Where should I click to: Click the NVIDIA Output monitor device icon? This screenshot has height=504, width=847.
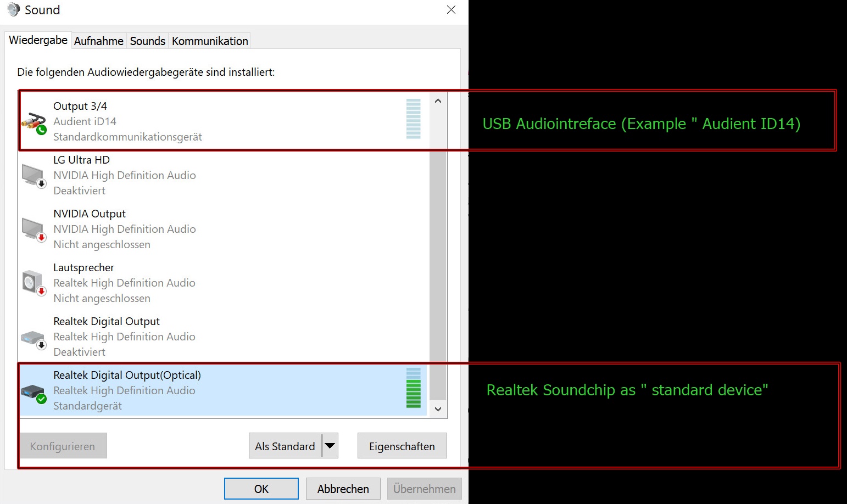(34, 229)
